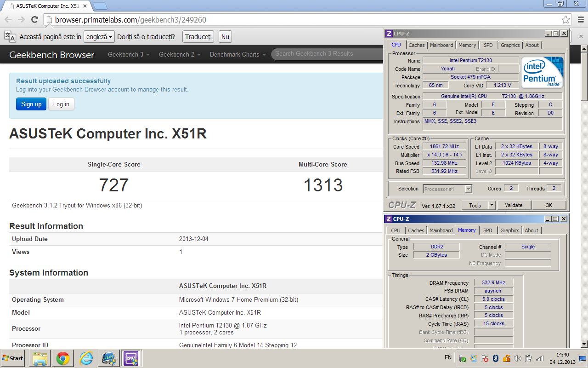Open Windows Explorer from the taskbar
588x368 pixels.
point(40,358)
